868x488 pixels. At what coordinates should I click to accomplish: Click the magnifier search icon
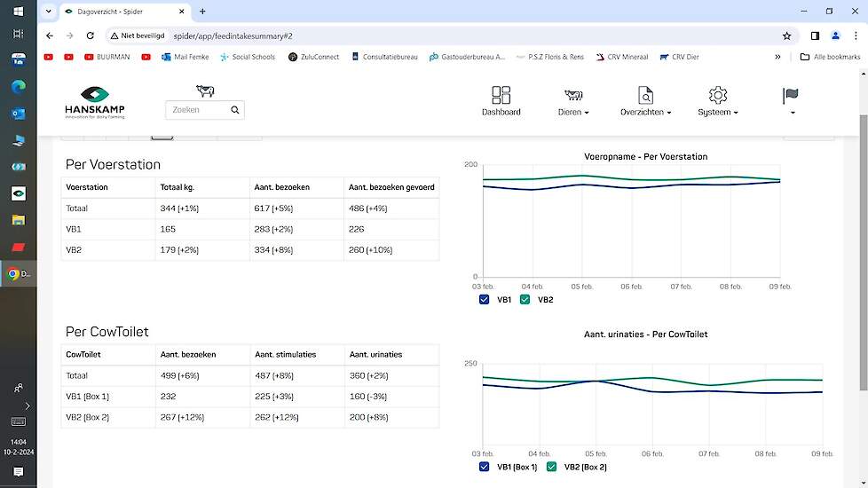[x=234, y=110]
